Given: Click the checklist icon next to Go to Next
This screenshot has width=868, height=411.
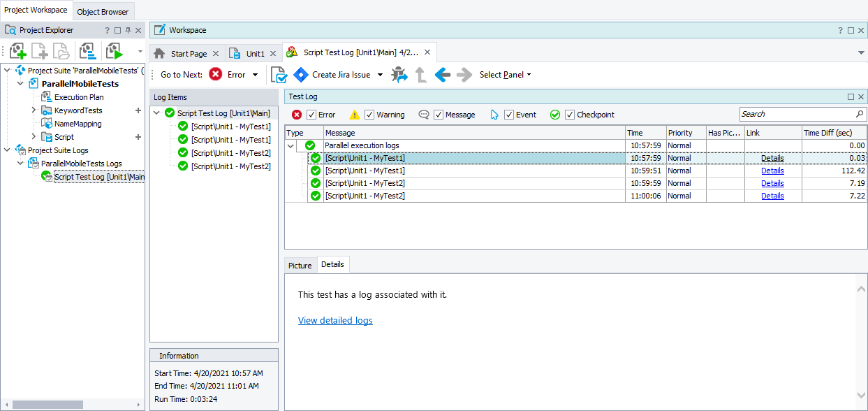Looking at the screenshot, I should pos(279,75).
